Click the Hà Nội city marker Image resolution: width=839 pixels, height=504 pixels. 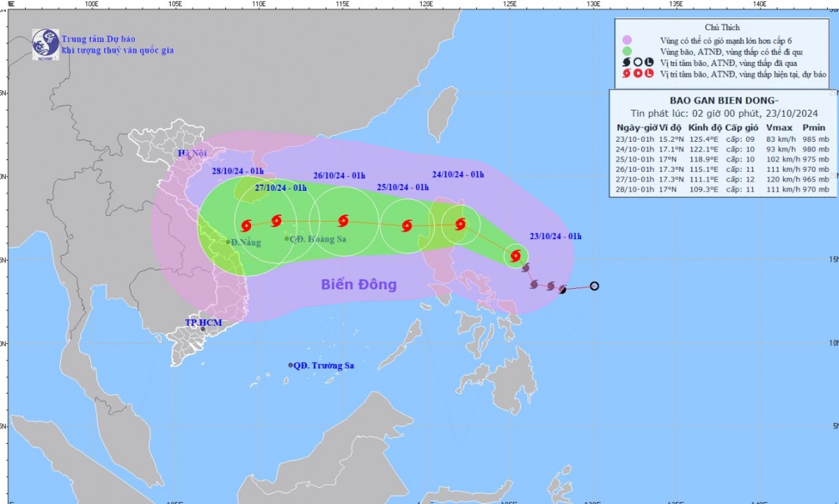pyautogui.click(x=189, y=158)
